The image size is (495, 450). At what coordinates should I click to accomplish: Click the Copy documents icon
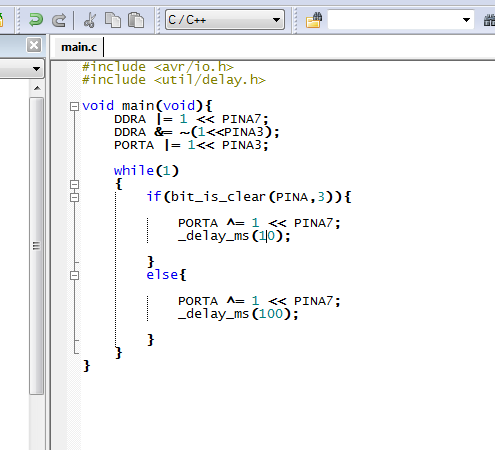113,20
